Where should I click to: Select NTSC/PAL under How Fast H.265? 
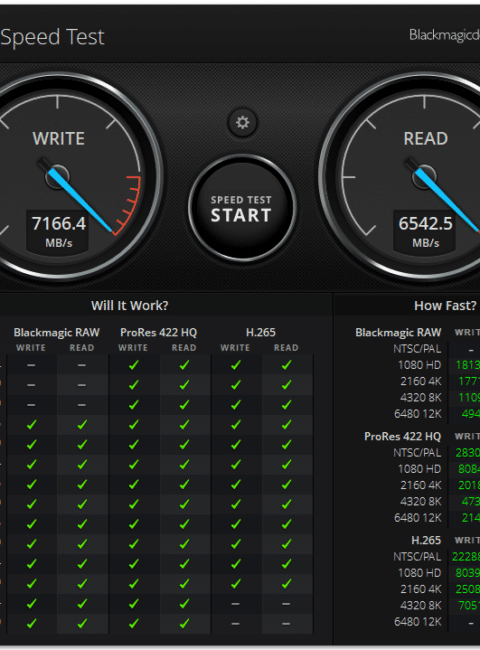coord(417,557)
